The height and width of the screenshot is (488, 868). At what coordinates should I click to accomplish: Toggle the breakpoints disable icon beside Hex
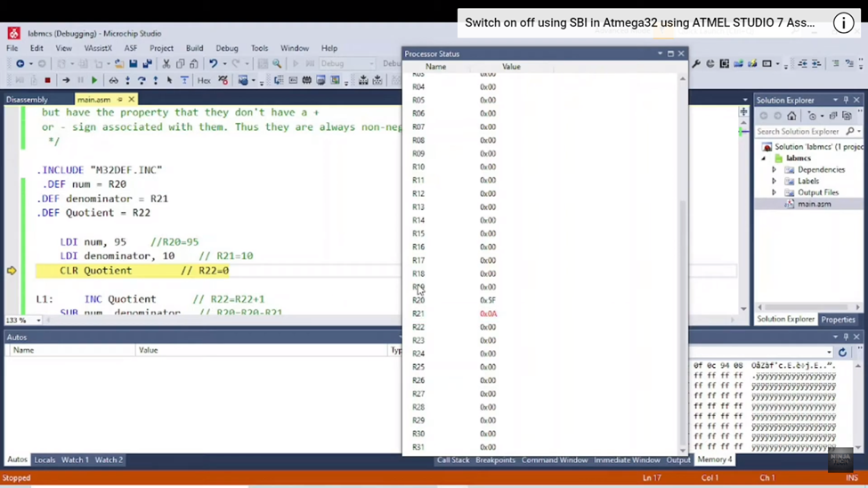(223, 80)
